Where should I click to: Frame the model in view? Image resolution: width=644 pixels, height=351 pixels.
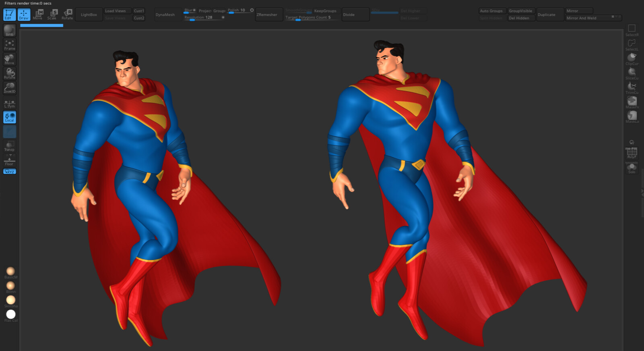click(9, 45)
